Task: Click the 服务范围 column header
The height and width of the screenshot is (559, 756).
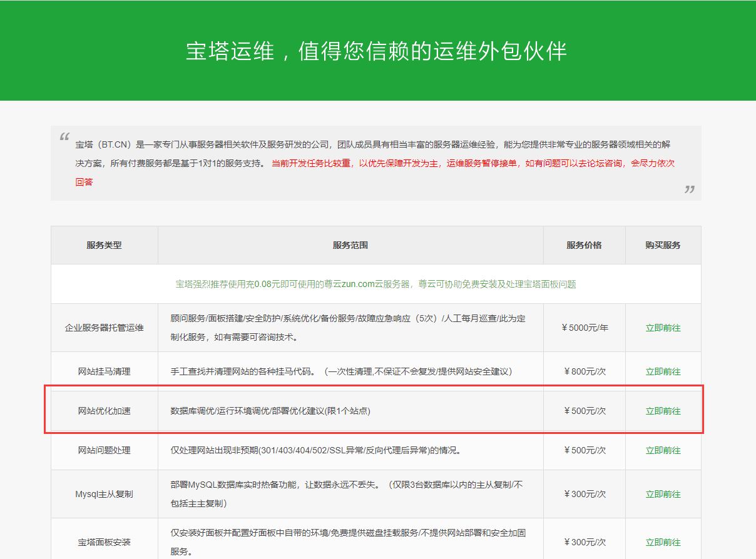Action: [350, 245]
